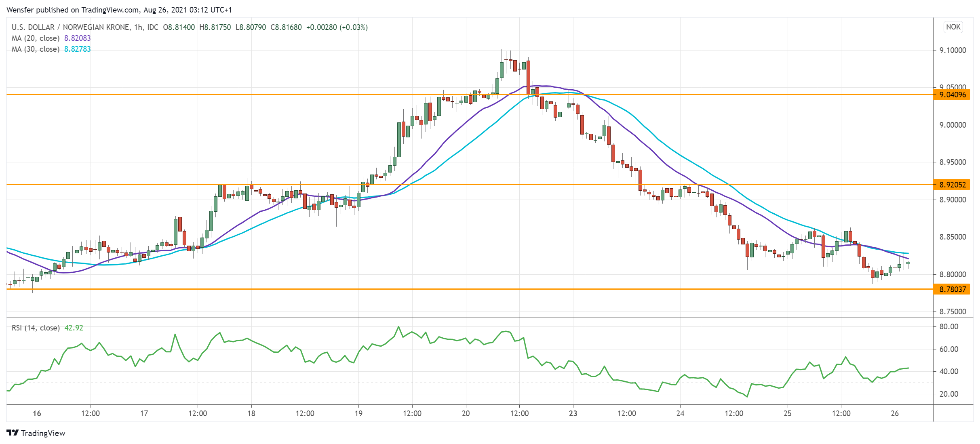Click the 9.10000 price axis label
The image size is (980, 444).
[953, 51]
